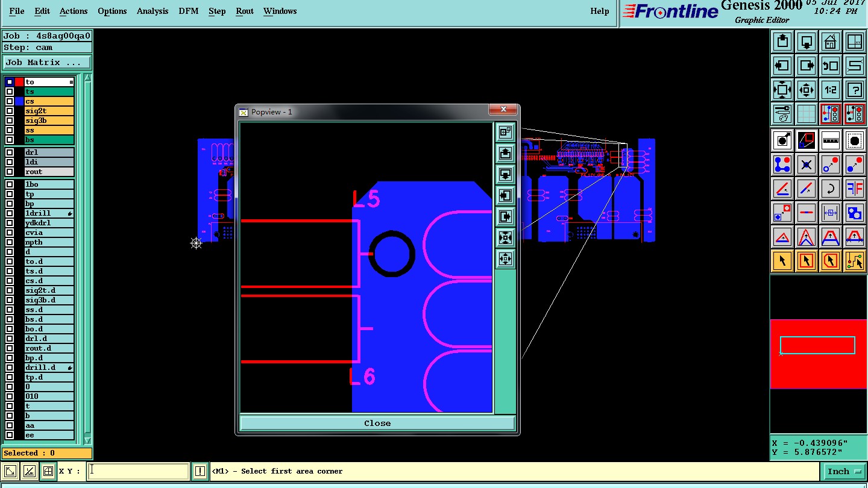Screen dimensions: 868x488
Task: Open the DFM menu
Action: click(x=189, y=11)
